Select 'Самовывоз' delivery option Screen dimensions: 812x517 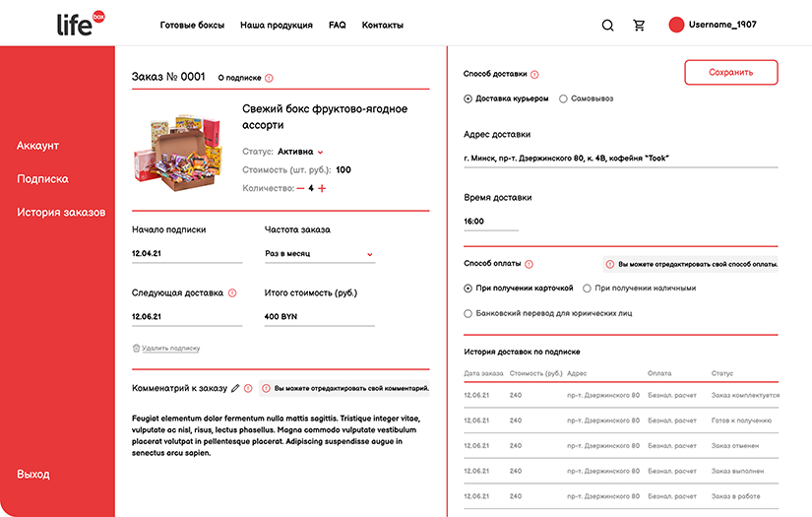click(x=563, y=98)
